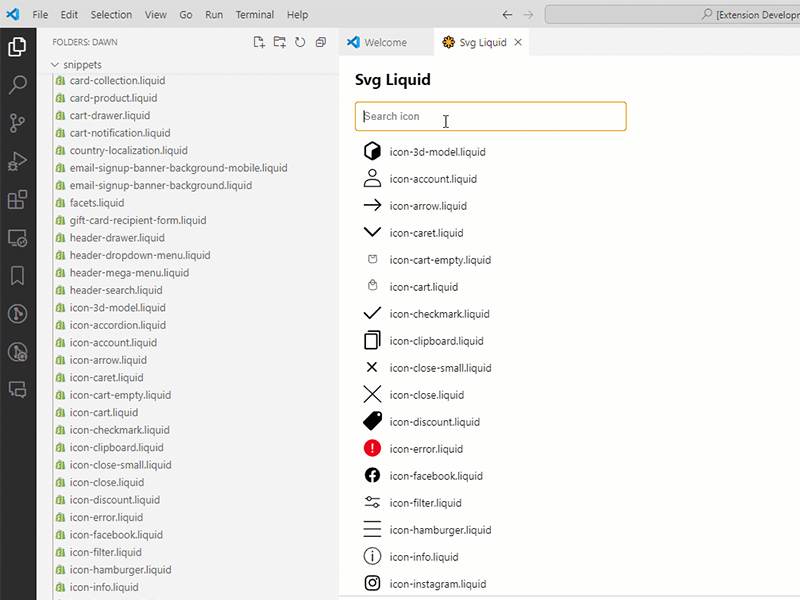Open card-collection.liquid in explorer
Image resolution: width=800 pixels, height=600 pixels.
(117, 81)
